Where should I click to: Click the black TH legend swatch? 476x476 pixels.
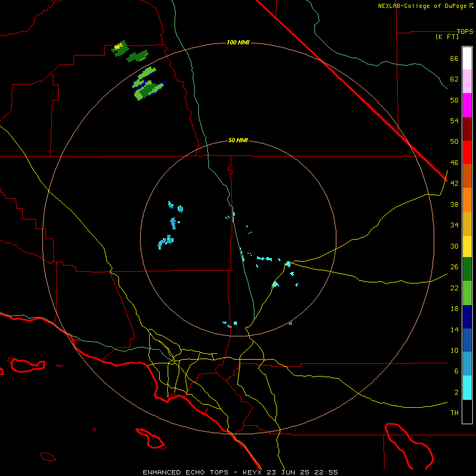467,411
